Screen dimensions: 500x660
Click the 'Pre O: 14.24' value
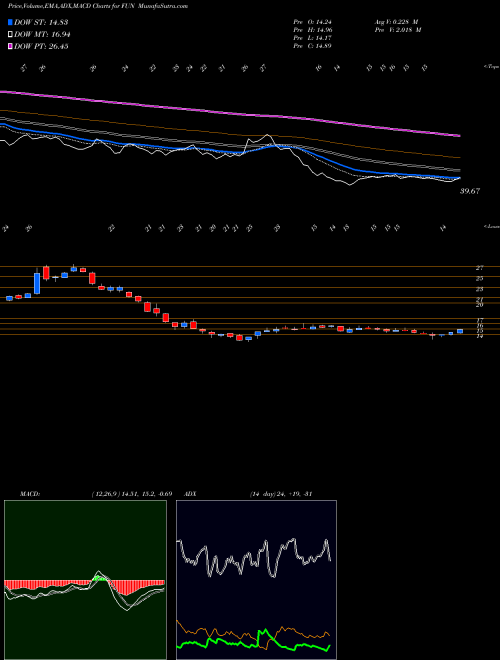click(313, 22)
